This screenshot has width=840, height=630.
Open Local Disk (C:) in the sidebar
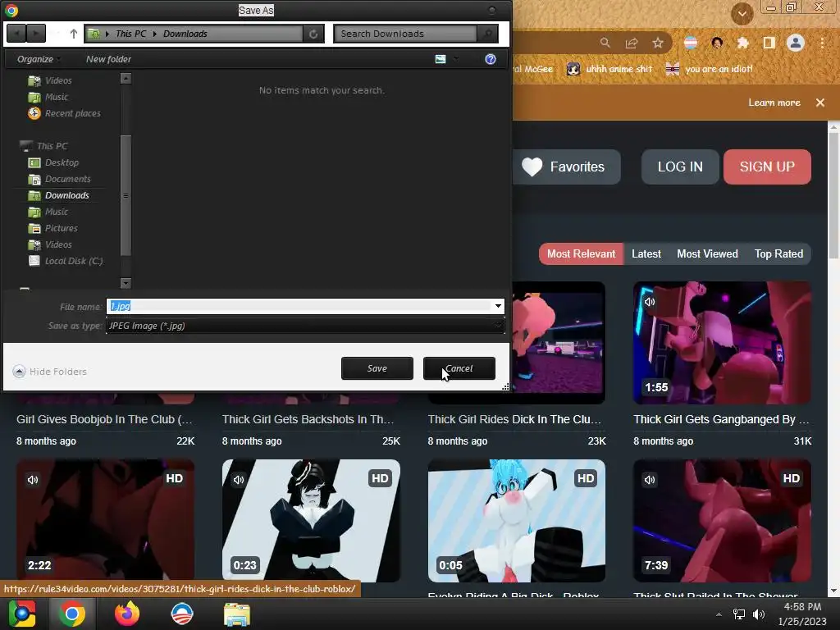66,261
